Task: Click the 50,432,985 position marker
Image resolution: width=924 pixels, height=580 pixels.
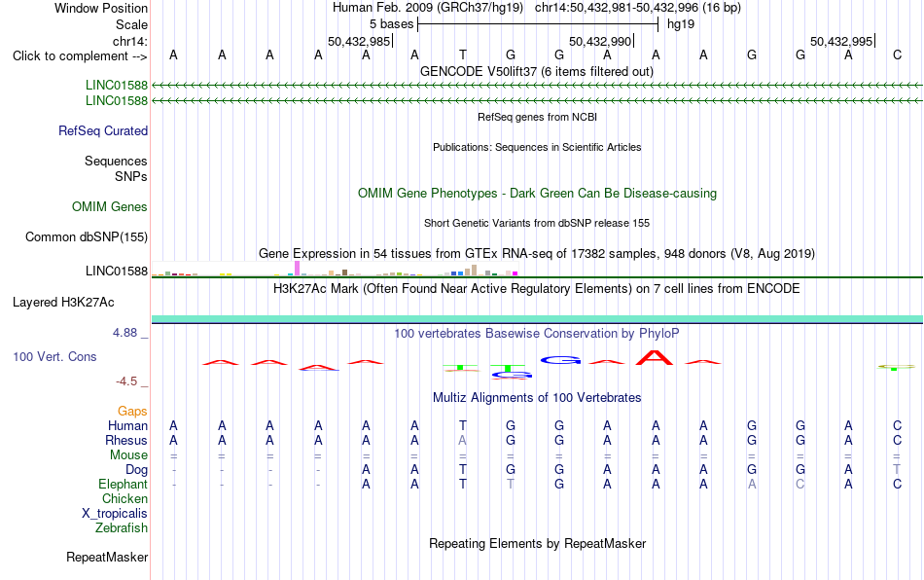Action: (360, 41)
